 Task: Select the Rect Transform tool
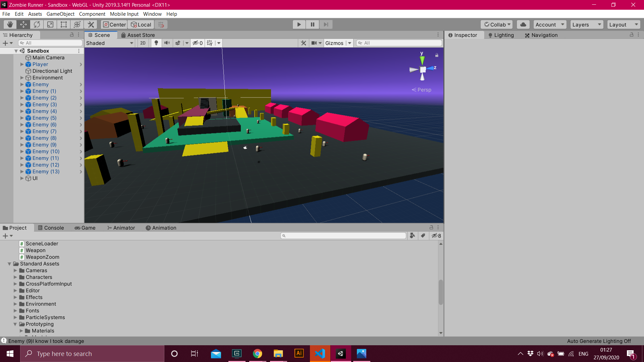pyautogui.click(x=64, y=24)
